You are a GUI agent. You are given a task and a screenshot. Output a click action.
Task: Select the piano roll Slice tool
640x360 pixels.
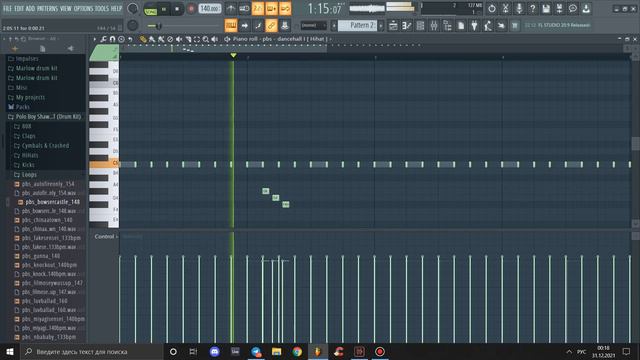coord(188,39)
